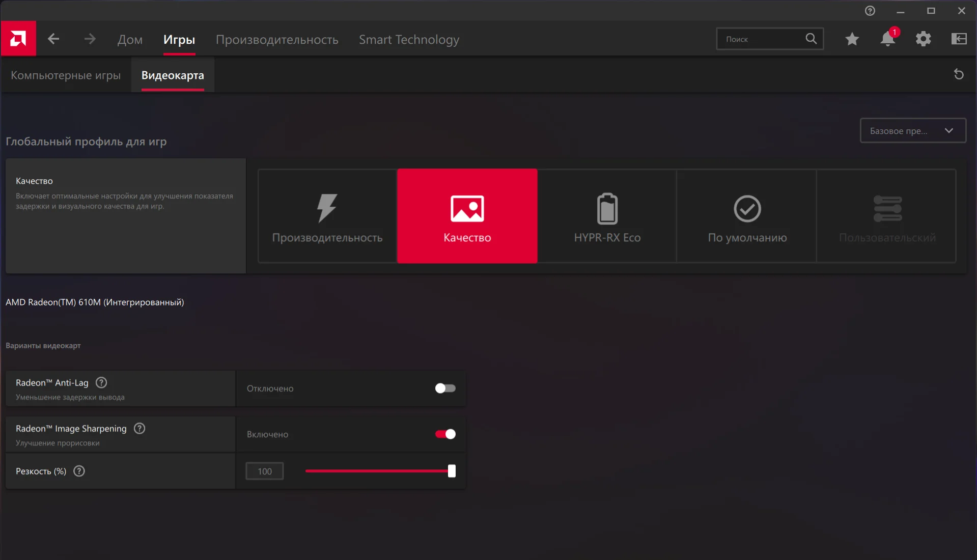This screenshot has height=560, width=977.
Task: Switch to the Производительность top tab
Action: point(277,40)
